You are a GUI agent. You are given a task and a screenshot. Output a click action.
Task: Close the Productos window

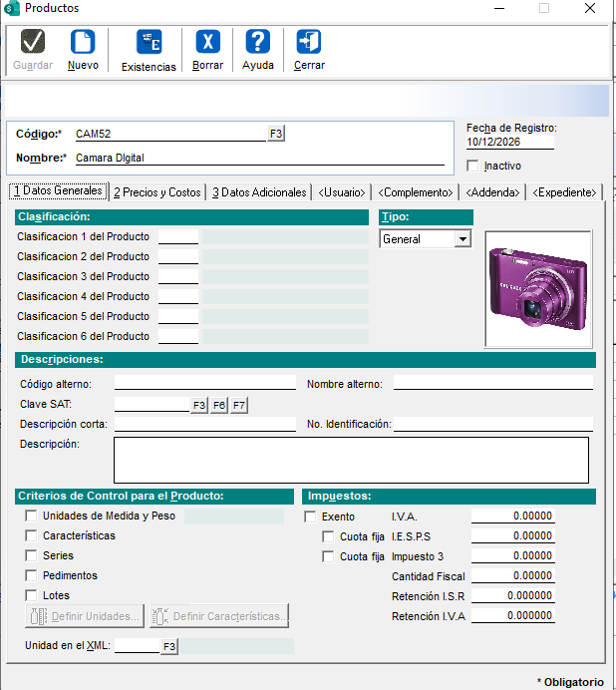click(x=590, y=8)
